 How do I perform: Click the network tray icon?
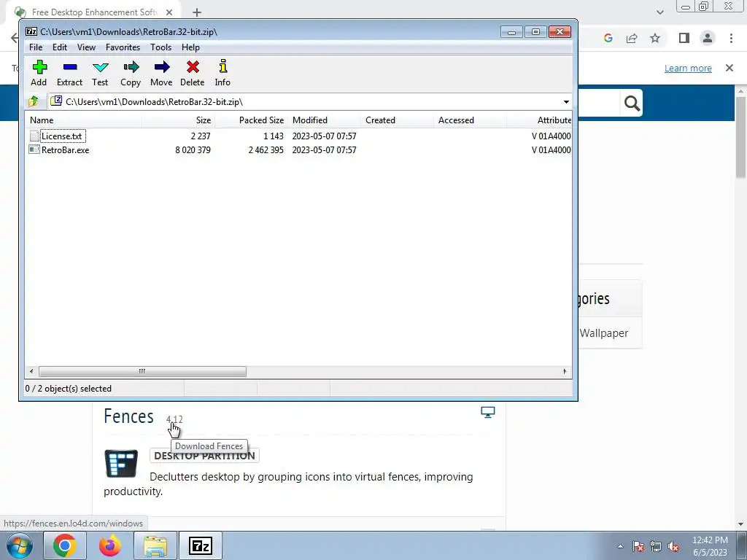[656, 547]
